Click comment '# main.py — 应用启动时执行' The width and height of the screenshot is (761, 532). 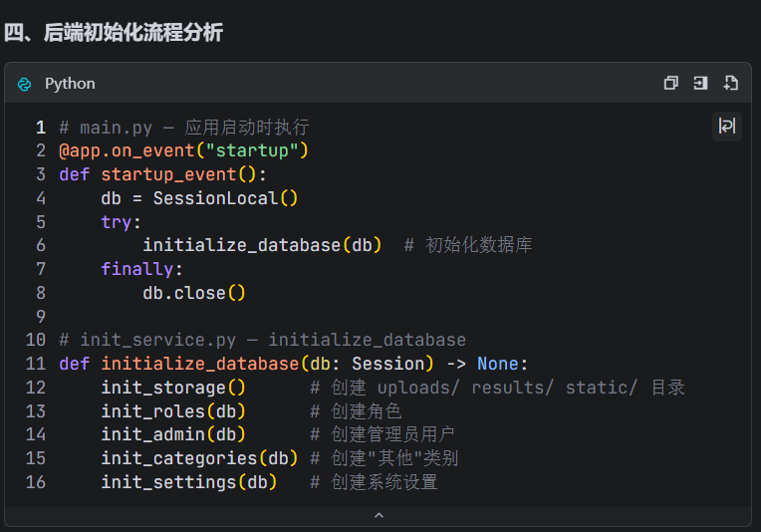pos(184,128)
